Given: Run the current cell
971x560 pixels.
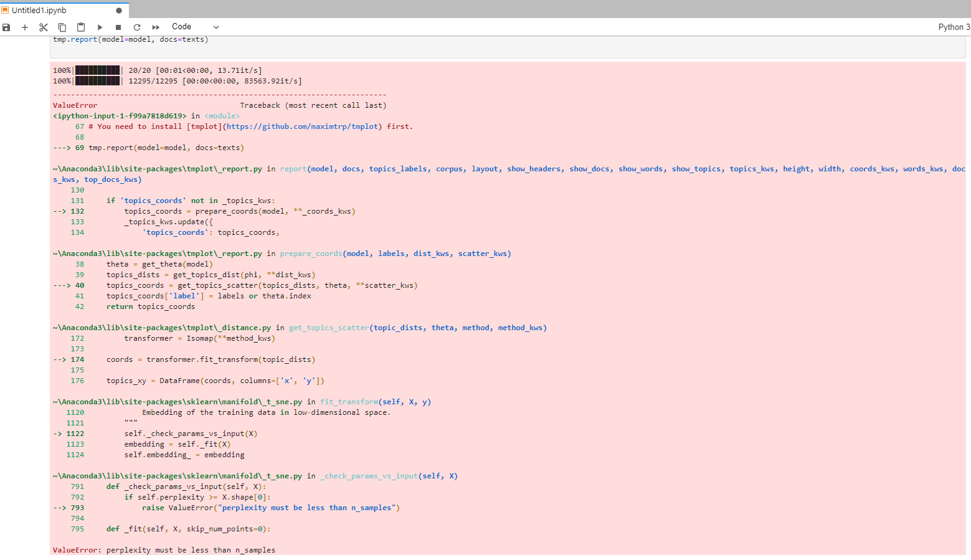Looking at the screenshot, I should 100,27.
